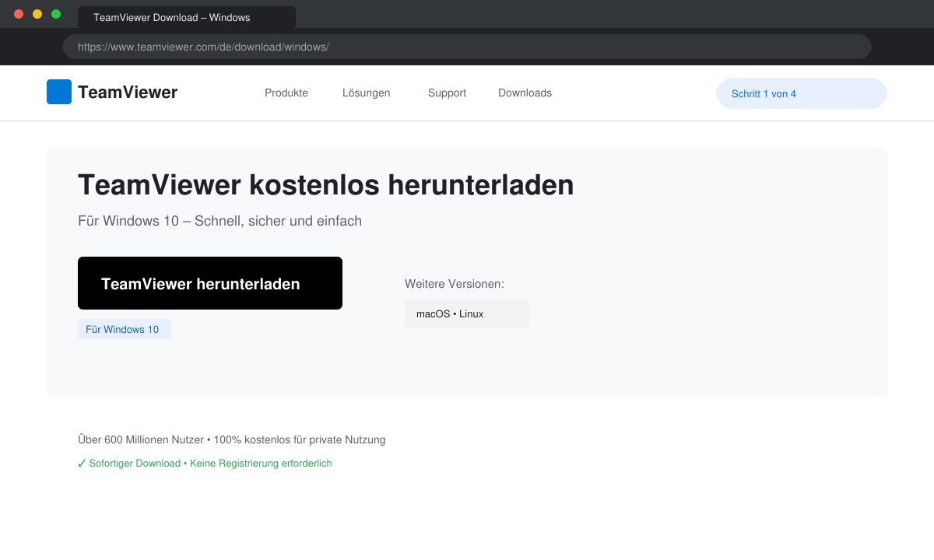
Task: Click the Sofortiger Download • Keine Registrierung text
Action: (x=210, y=464)
